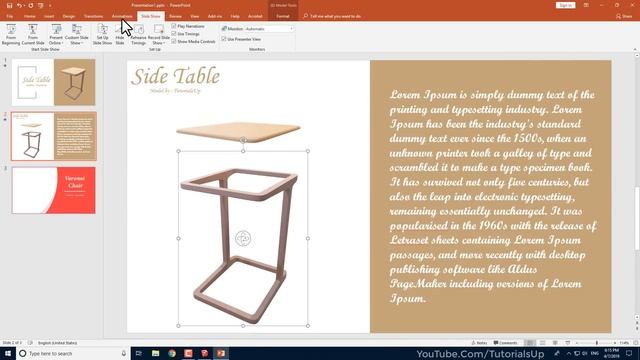Start slideshow From Current Slide
The width and height of the screenshot is (640, 360).
click(33, 34)
